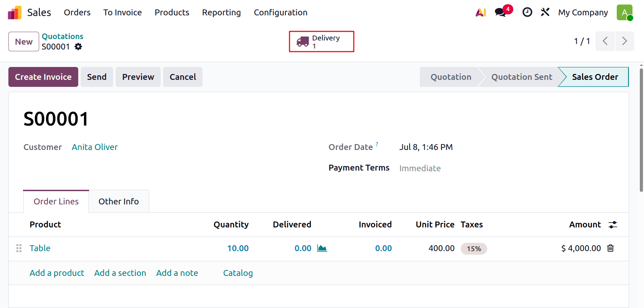Open the optional columns settings icon
The height and width of the screenshot is (308, 644).
tap(613, 225)
